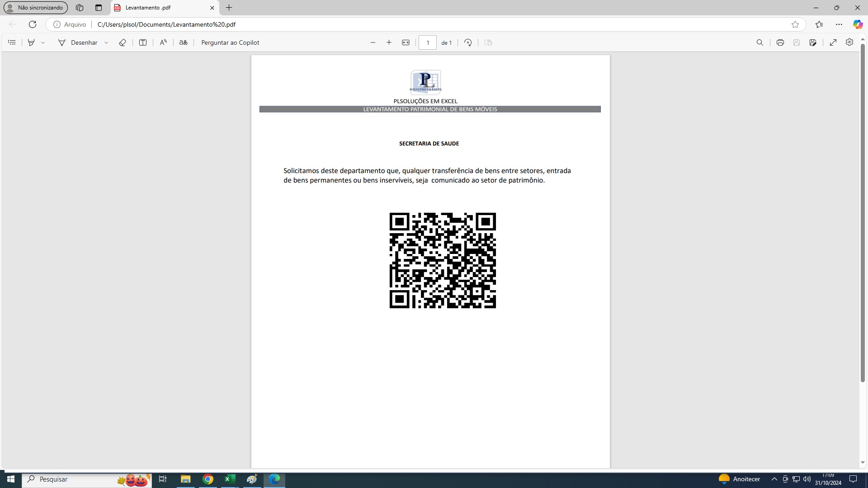Toggle fit to width view
The height and width of the screenshot is (488, 868).
406,42
